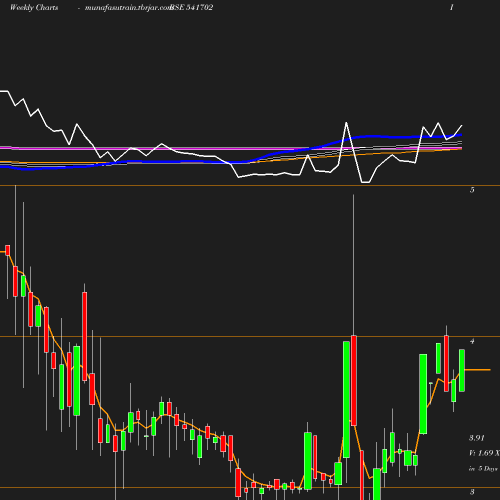The image size is (500, 500).
Task: Click the orange current-price marker line right of last candle
Action: 478,370
